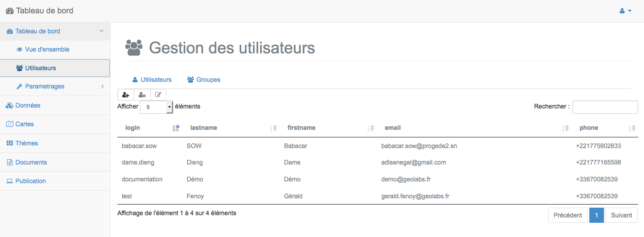Open the user account menu top-right
This screenshot has width=644, height=237.
click(626, 11)
